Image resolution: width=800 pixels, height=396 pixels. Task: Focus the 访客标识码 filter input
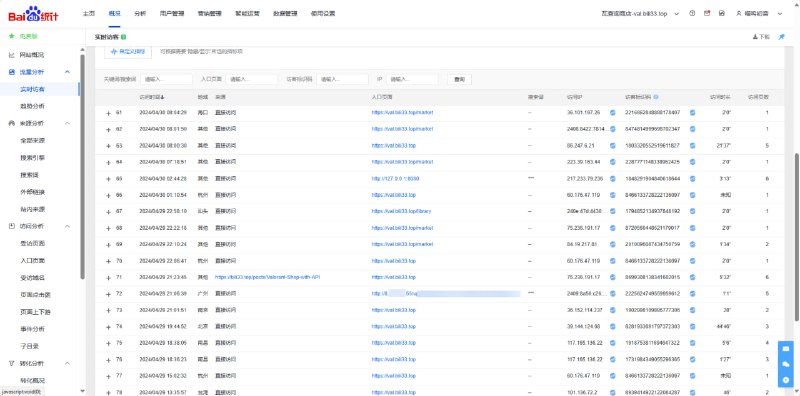(x=342, y=80)
